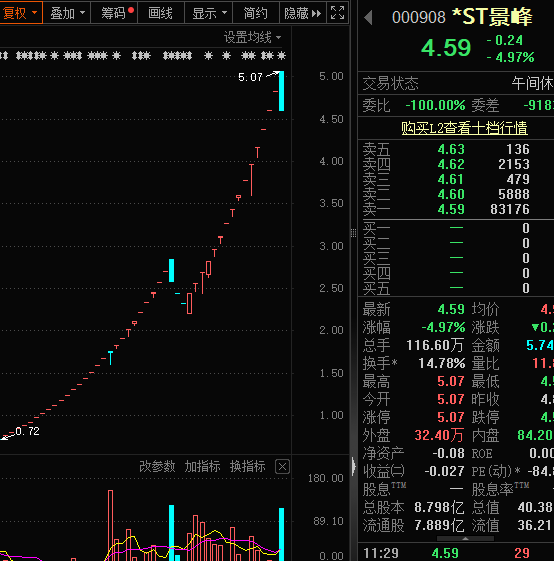Click the double-arrow on 隐藏 button
The width and height of the screenshot is (554, 561).
316,14
